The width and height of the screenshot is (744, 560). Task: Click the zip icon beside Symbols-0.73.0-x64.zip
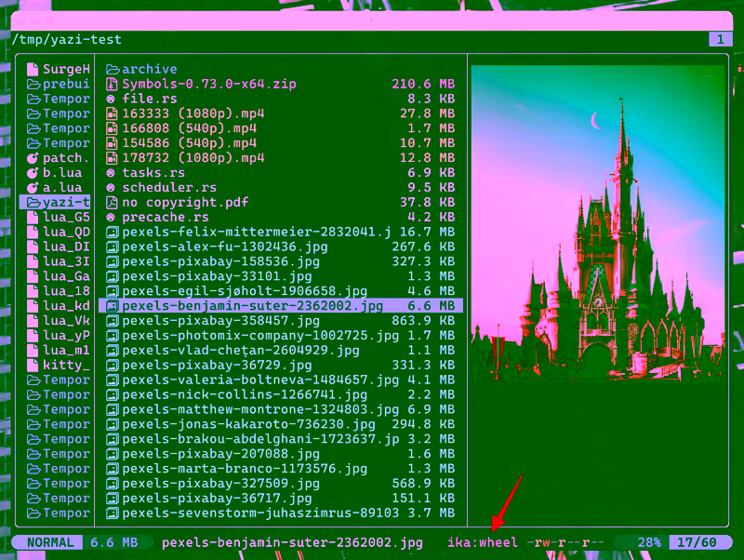[x=112, y=84]
